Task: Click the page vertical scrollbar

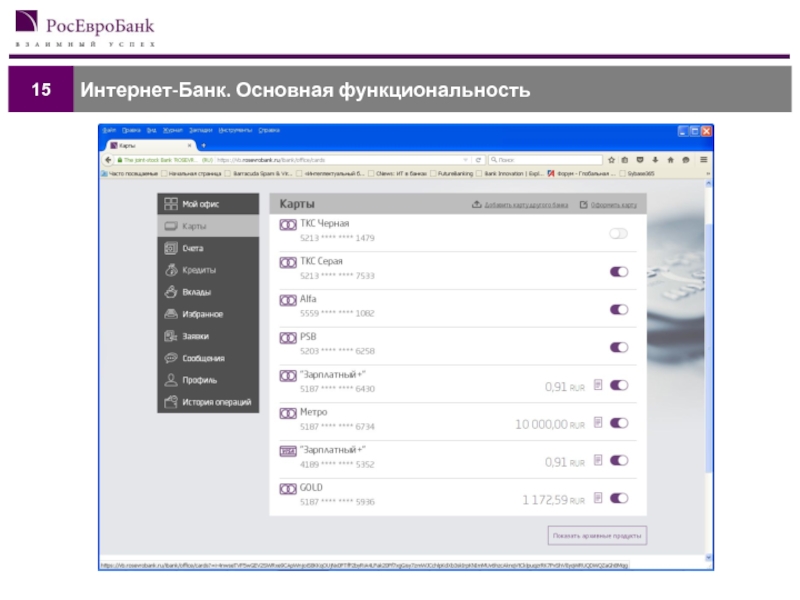Action: tap(708, 347)
